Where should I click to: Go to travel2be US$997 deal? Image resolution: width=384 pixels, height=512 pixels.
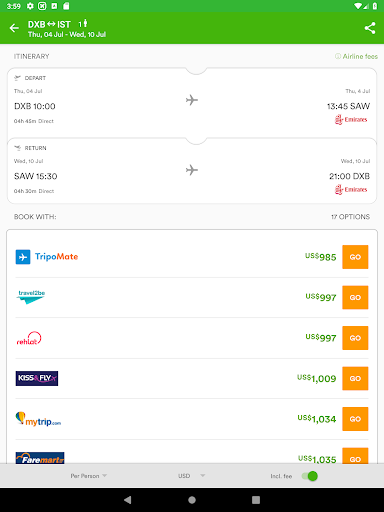(355, 297)
